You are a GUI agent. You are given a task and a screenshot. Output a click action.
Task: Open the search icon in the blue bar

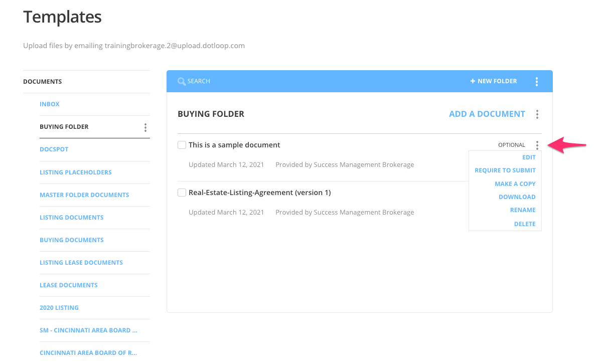[x=182, y=81]
